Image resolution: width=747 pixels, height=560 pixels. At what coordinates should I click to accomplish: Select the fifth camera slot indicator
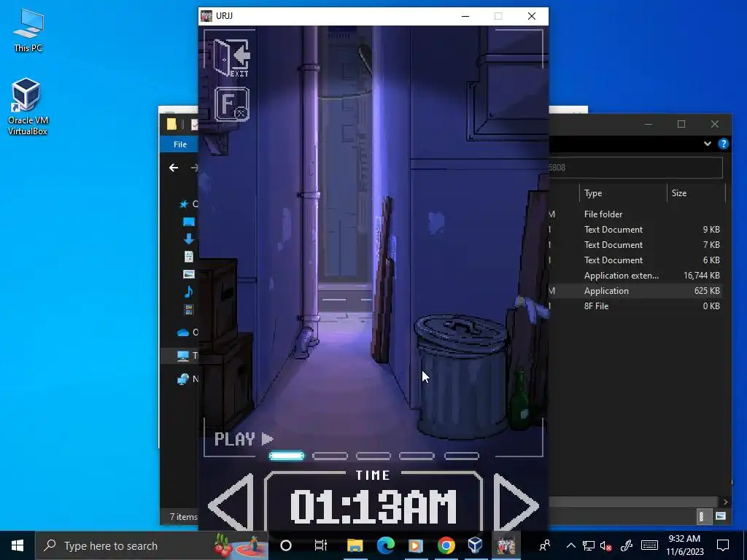(462, 456)
